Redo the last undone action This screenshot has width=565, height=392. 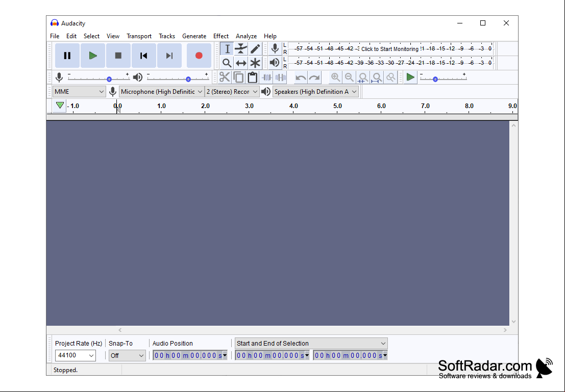click(x=314, y=77)
